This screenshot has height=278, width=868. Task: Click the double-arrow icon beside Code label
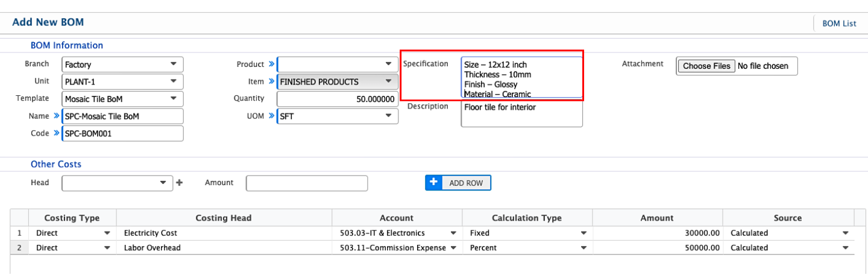57,133
